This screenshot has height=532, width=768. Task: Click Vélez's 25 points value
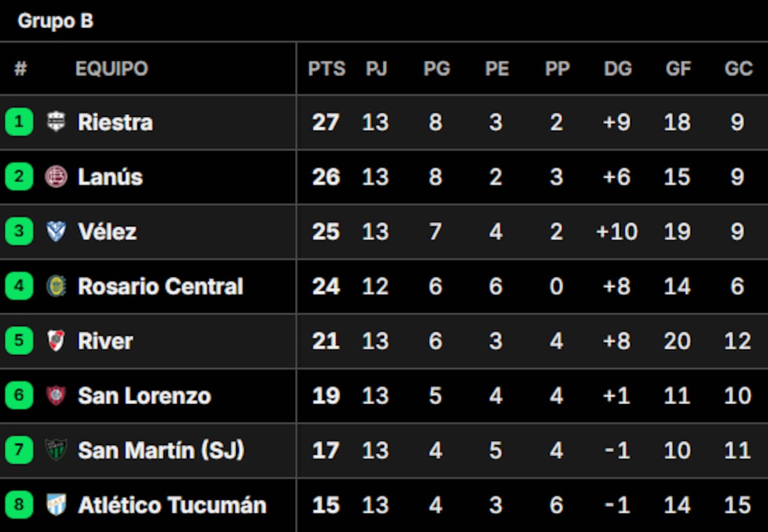point(326,231)
